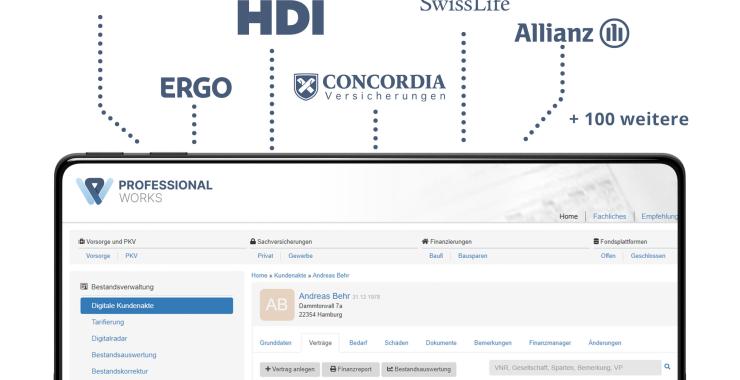Open Bestandsauswertung in the sidebar
The image size is (740, 380).
point(124,355)
